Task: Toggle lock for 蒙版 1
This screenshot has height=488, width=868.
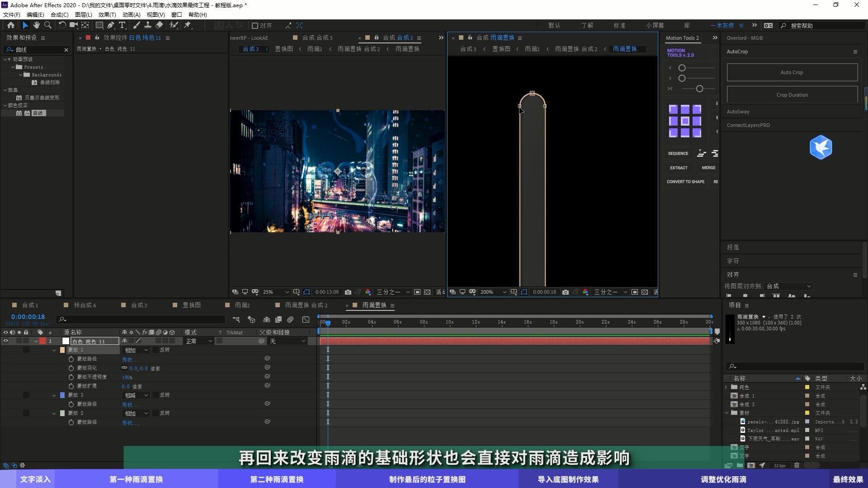Action: pyautogui.click(x=26, y=350)
